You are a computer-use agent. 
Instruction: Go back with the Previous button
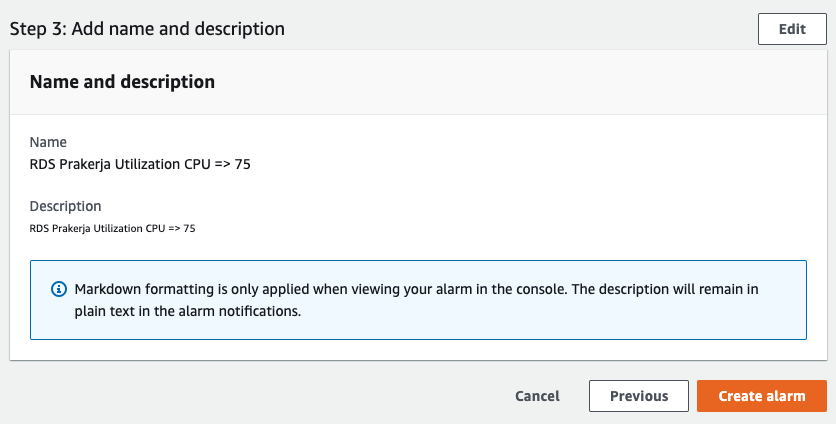[639, 396]
